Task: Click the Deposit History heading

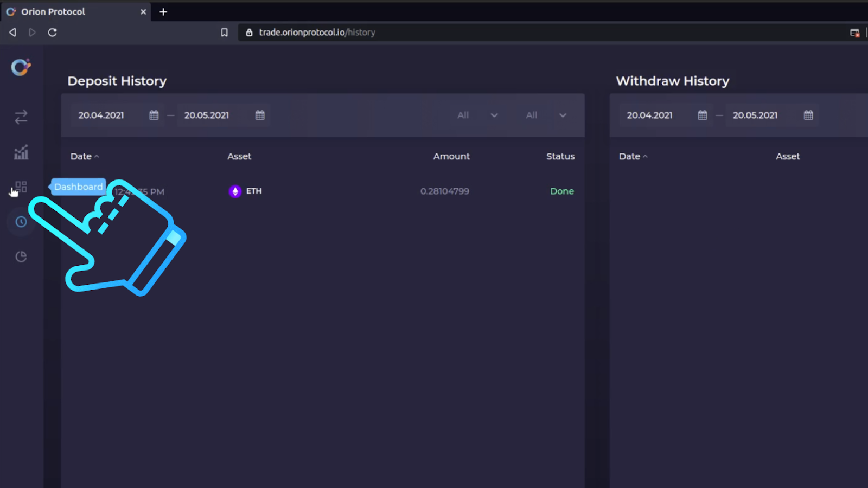Action: coord(117,81)
